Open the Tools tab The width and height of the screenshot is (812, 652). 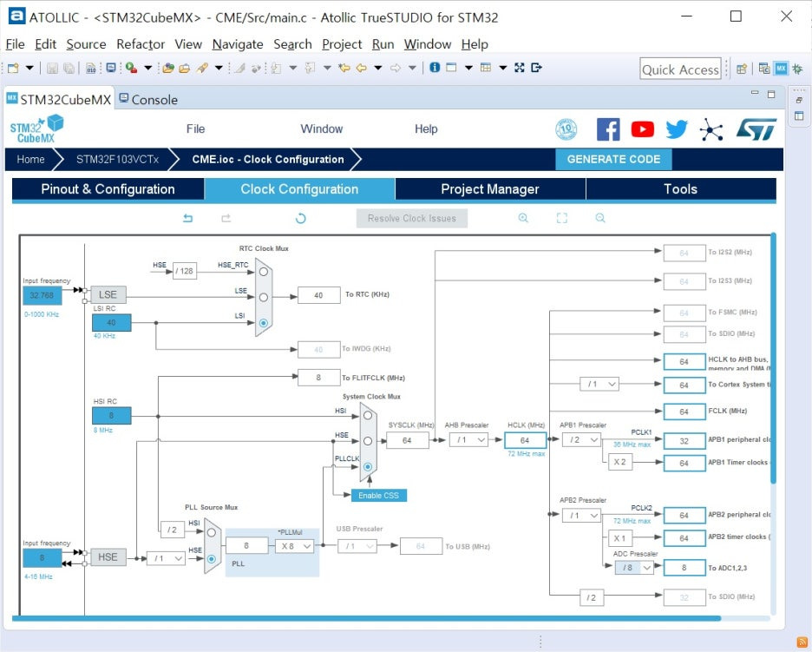pyautogui.click(x=680, y=189)
